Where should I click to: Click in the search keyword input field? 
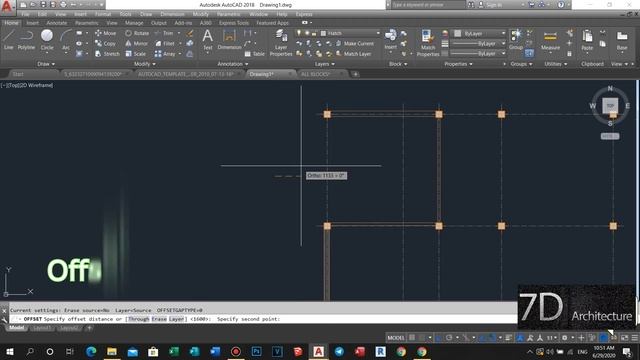[428, 5]
